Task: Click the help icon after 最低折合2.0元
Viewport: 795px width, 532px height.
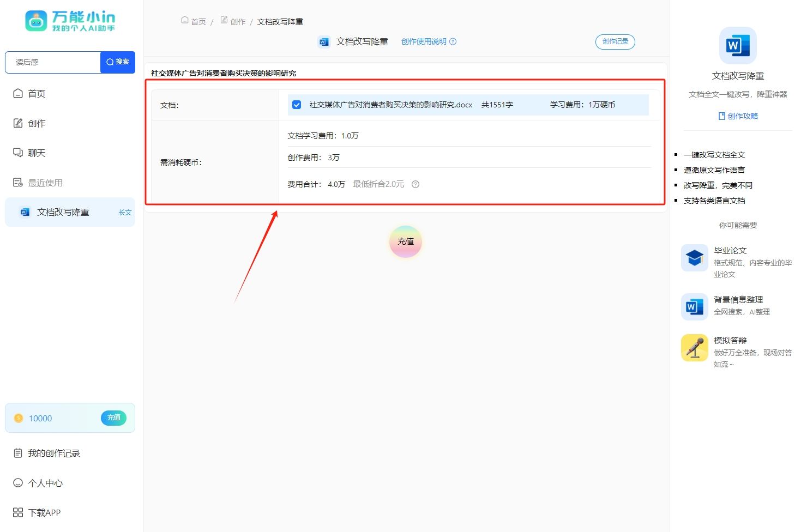Action: 415,184
